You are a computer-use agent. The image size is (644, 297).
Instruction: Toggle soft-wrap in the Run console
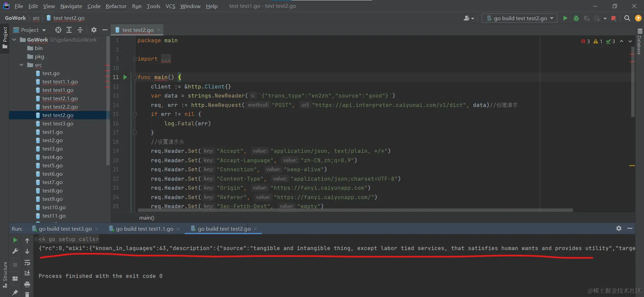pos(27,262)
